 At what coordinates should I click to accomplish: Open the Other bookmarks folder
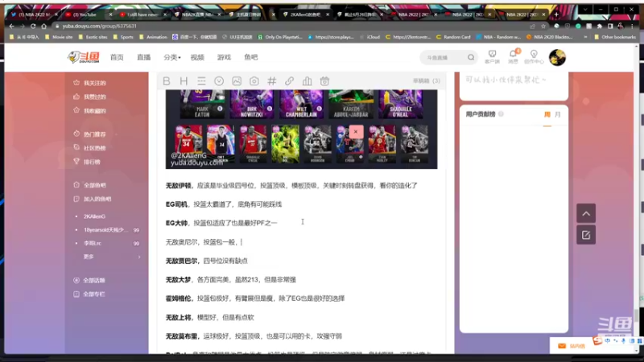point(615,37)
